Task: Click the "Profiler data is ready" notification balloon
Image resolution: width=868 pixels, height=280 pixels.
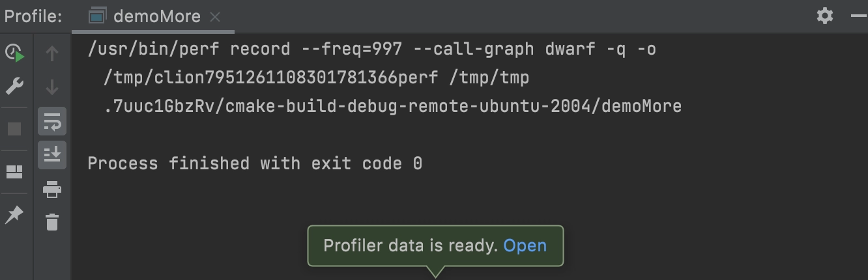Action: [435, 246]
